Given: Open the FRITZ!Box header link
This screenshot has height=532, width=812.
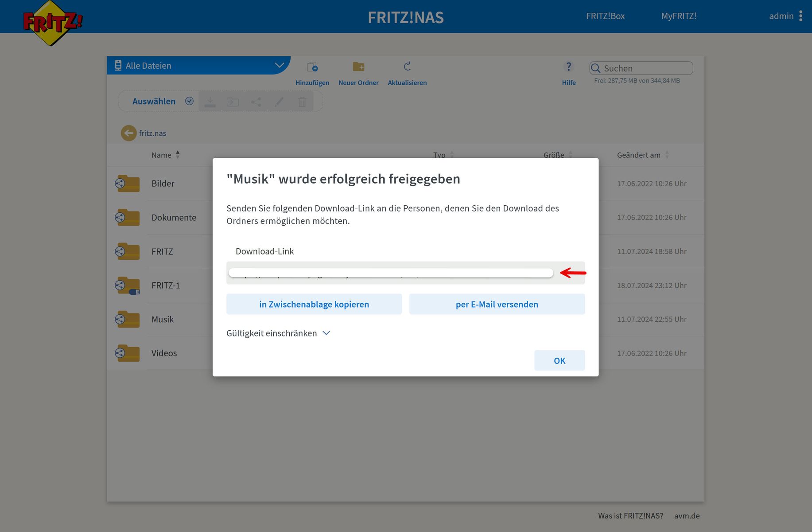Looking at the screenshot, I should 605,16.
